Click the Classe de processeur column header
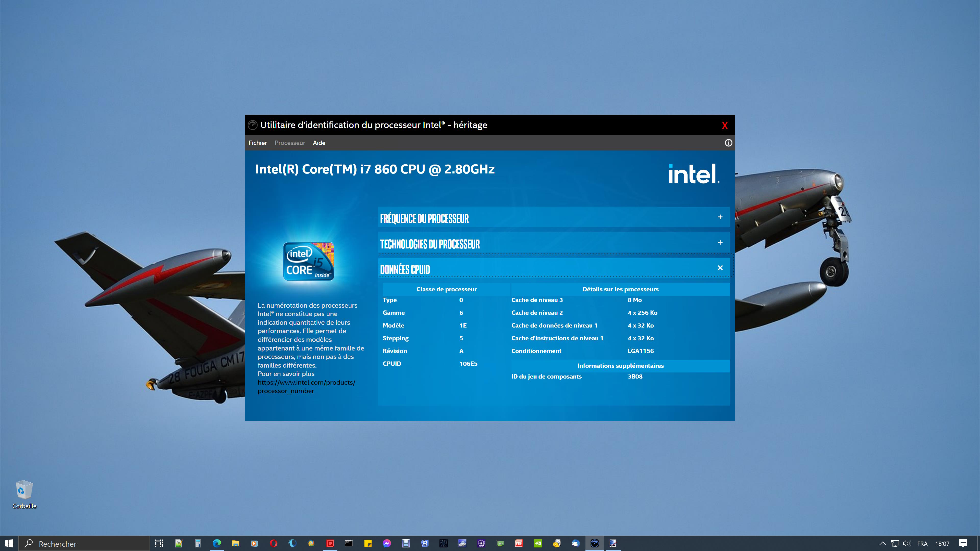Viewport: 980px width, 551px height. pos(446,289)
